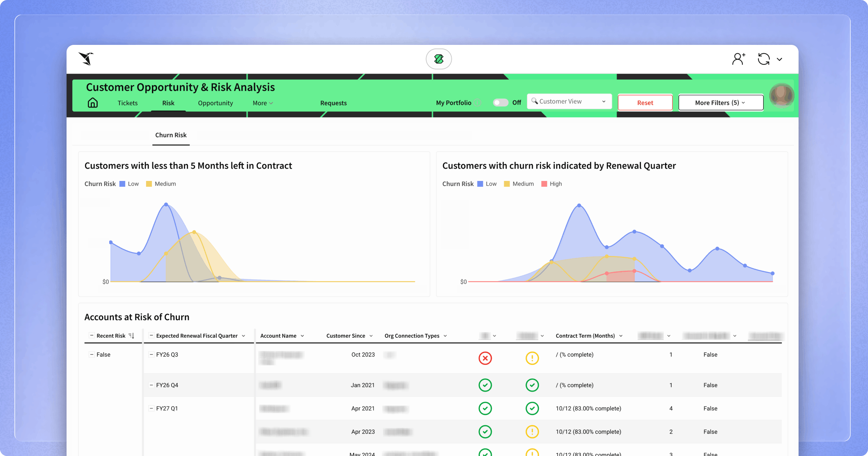Click the green checkmark icon in the Jan 2021 row

coord(485,385)
